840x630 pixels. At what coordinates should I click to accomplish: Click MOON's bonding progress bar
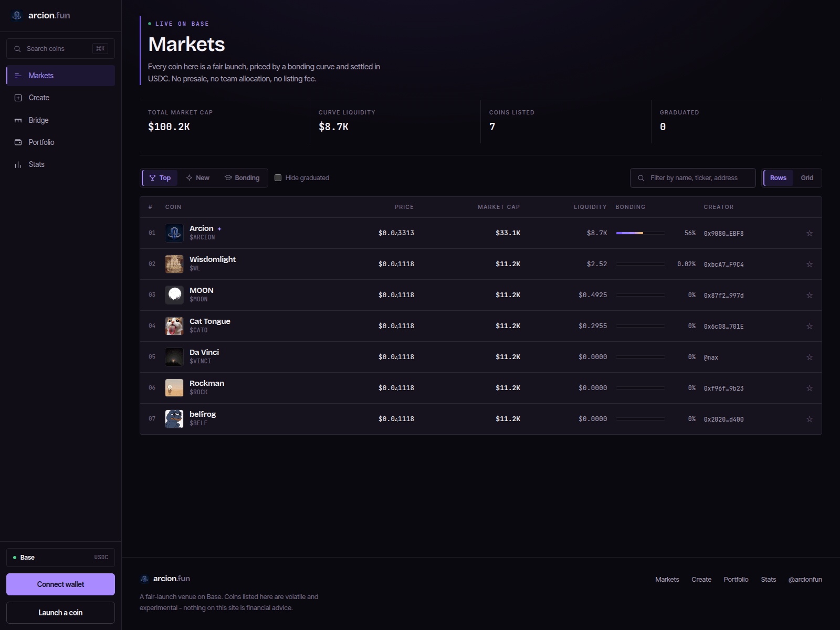tap(640, 295)
